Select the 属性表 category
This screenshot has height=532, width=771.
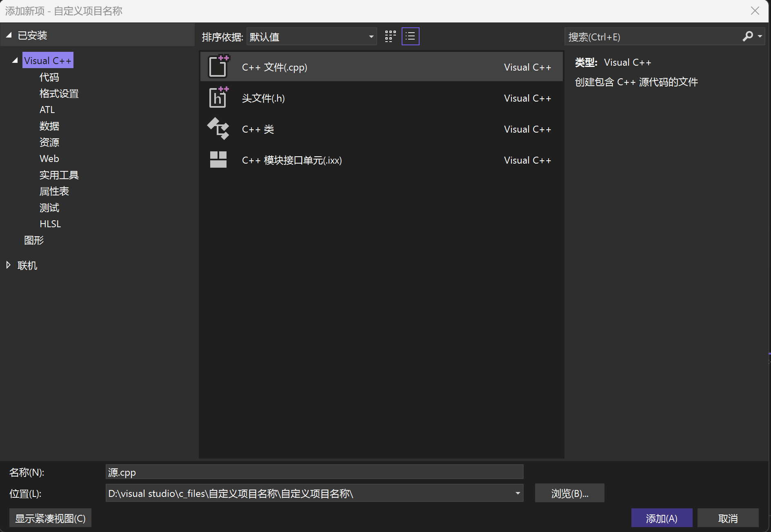click(54, 191)
